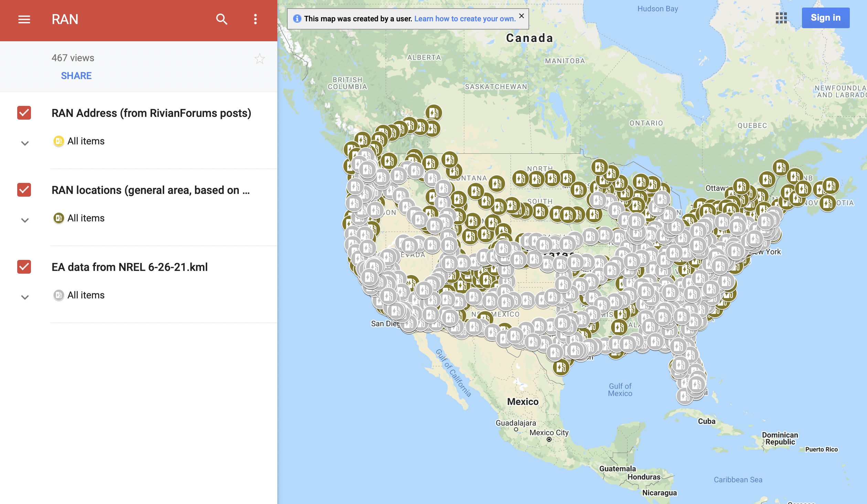Click the Puerto Rico label
867x504 pixels.
coord(822,449)
